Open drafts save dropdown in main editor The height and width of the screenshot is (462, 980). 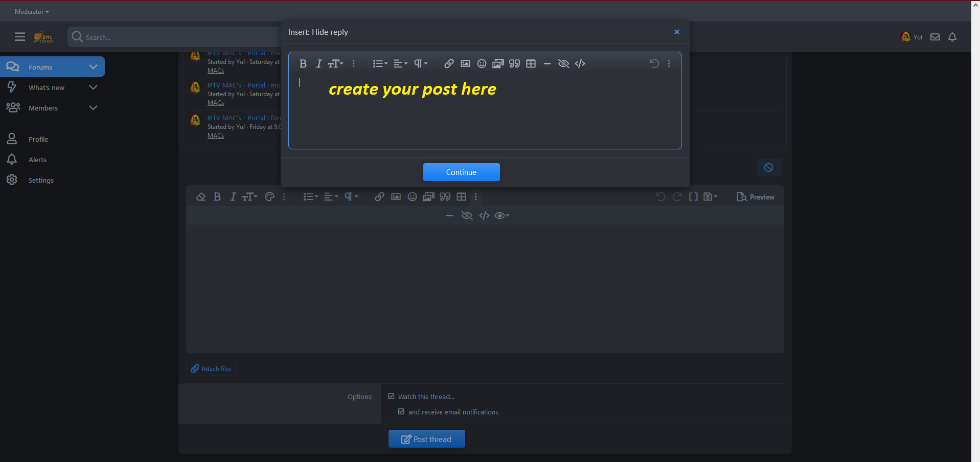click(x=710, y=196)
